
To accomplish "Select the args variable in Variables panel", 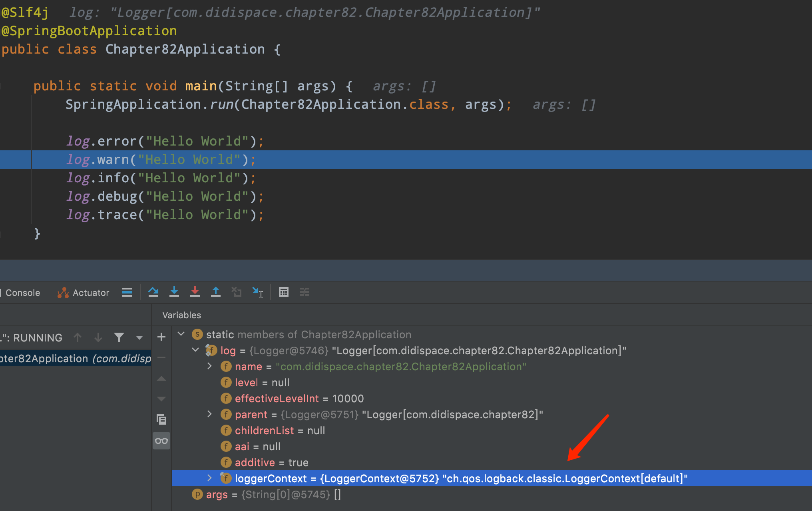I will (217, 494).
